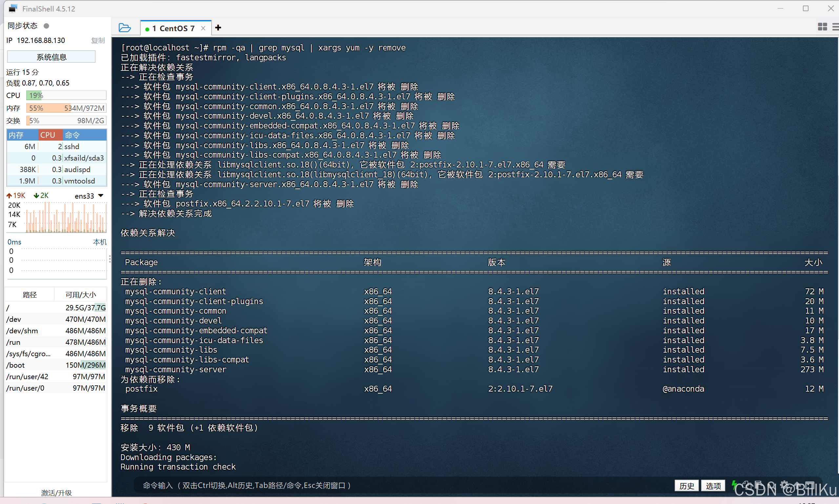This screenshot has height=504, width=839.
Task: Copy the IP address via 复制
Action: click(98, 40)
